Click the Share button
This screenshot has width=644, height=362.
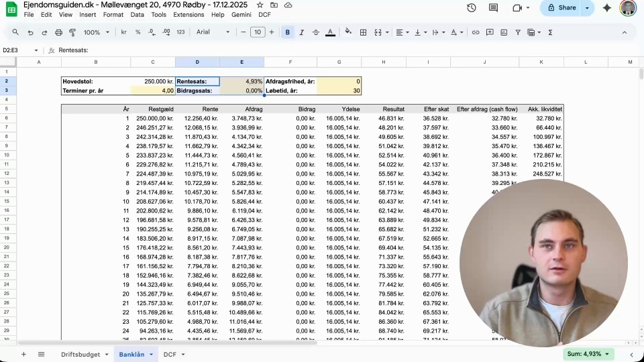(561, 8)
